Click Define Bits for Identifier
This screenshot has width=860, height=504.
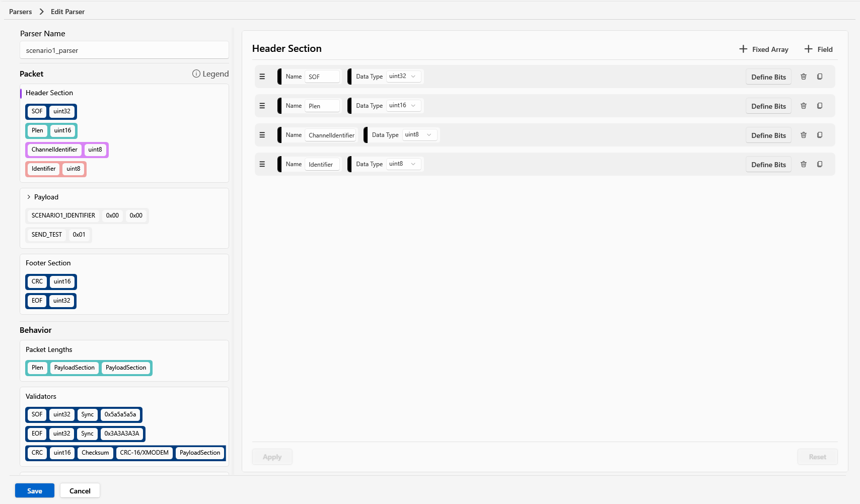768,165
